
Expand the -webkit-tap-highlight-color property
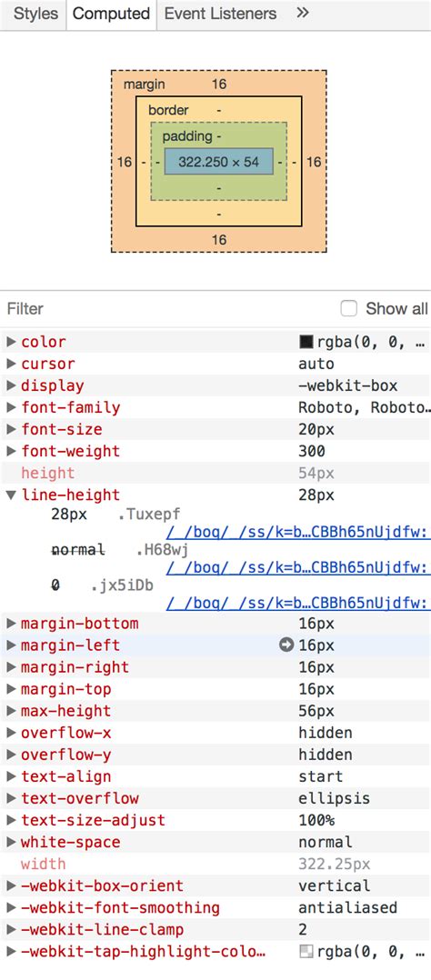point(11,951)
